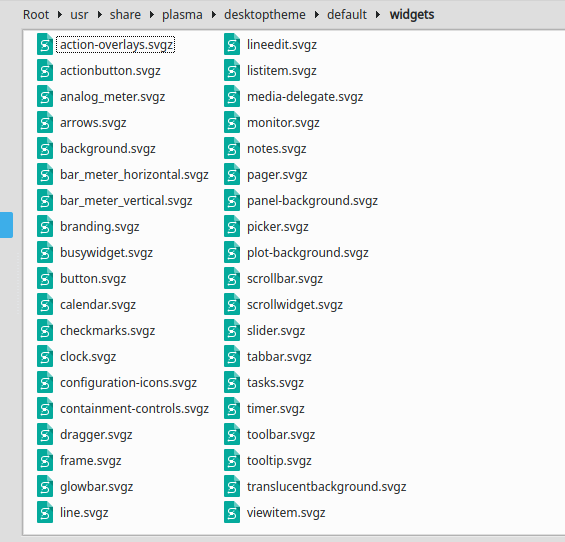Select containment-controls.svgz file name
565x542 pixels.
point(134,409)
